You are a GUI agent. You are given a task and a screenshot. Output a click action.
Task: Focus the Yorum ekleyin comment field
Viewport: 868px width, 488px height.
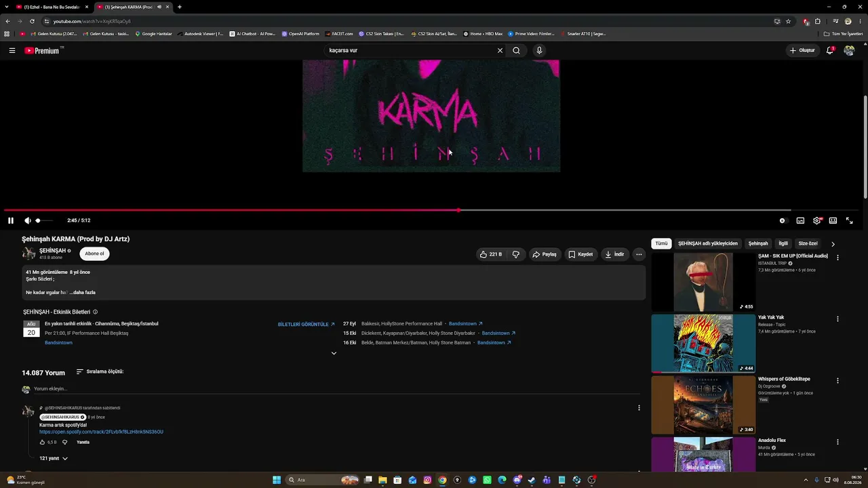tap(337, 389)
